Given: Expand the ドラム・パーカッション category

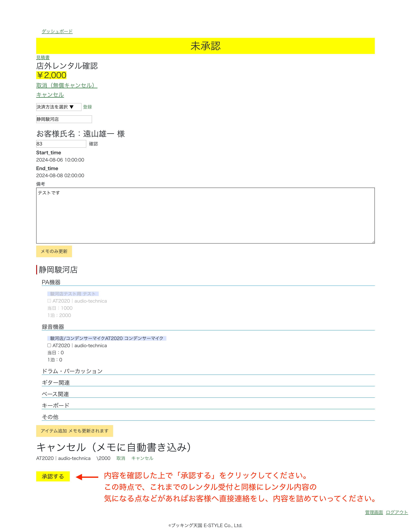Looking at the screenshot, I should [x=72, y=371].
